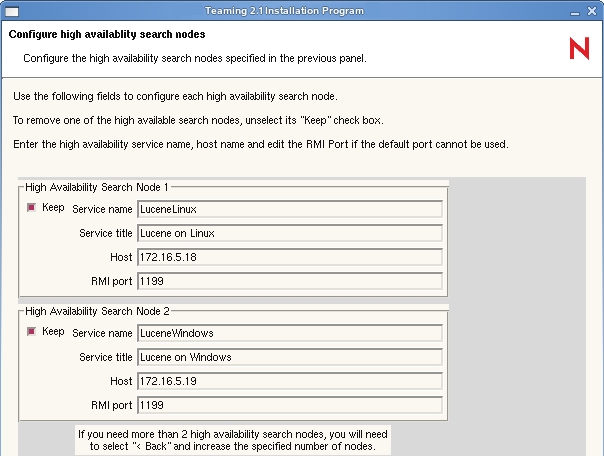This screenshot has height=456, width=604.
Task: Click the instruction about editing the RMI Port
Action: (261, 144)
